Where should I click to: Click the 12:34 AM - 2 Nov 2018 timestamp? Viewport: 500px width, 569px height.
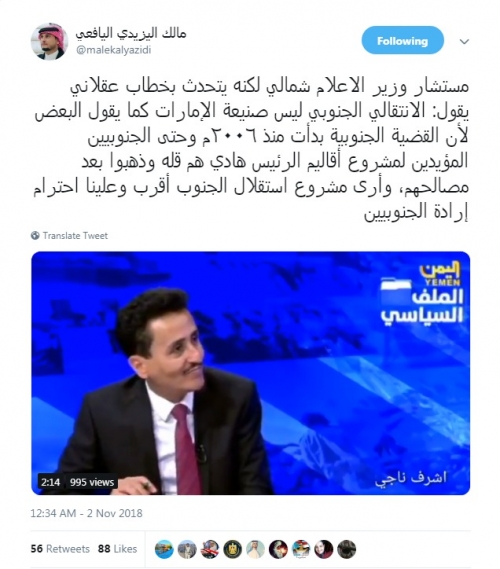(x=86, y=513)
